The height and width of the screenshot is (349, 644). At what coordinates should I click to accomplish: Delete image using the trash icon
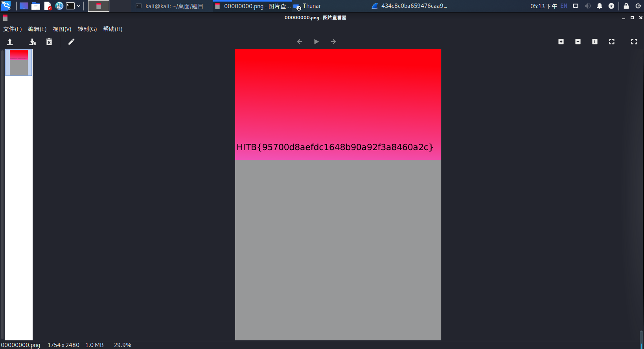pyautogui.click(x=49, y=42)
